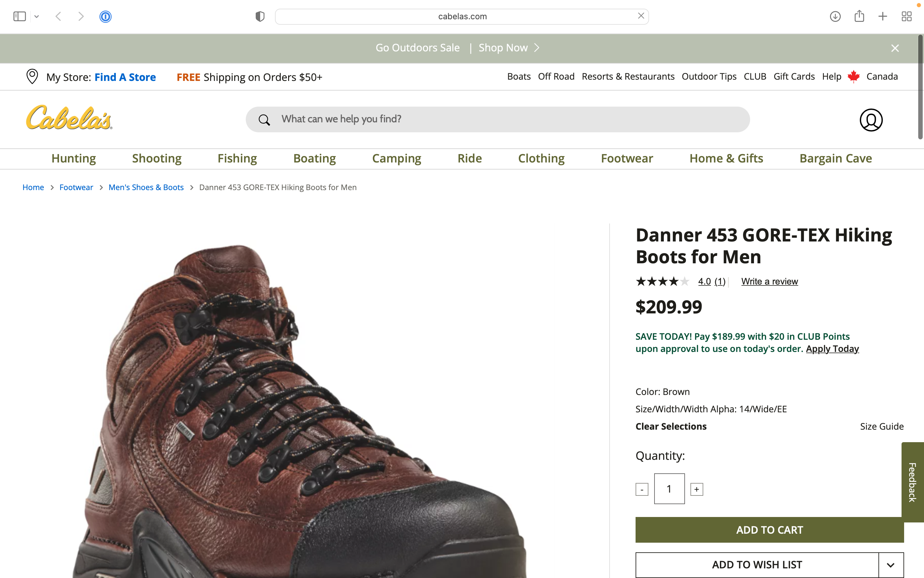This screenshot has height=578, width=924.
Task: Toggle the Safari sidebar icon
Action: point(20,16)
